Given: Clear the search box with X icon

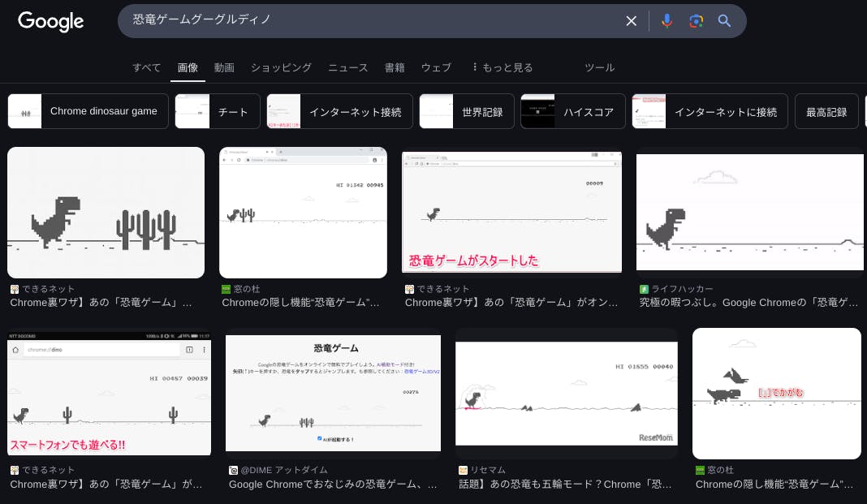Looking at the screenshot, I should 631,21.
